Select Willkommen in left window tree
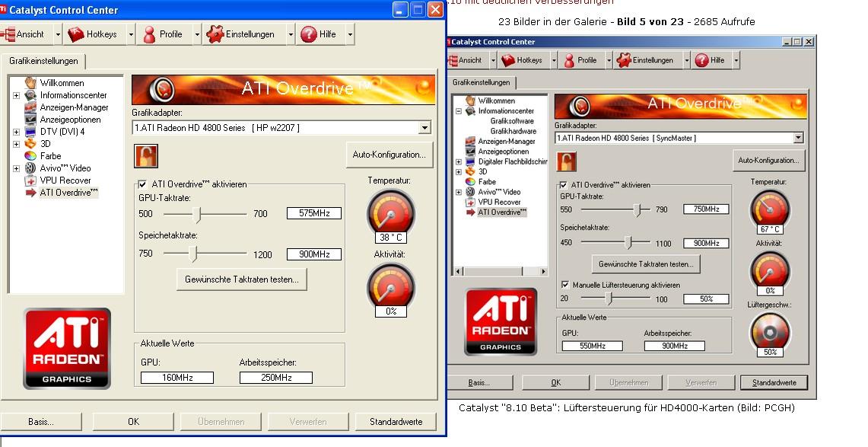This screenshot has width=868, height=447. 62,83
